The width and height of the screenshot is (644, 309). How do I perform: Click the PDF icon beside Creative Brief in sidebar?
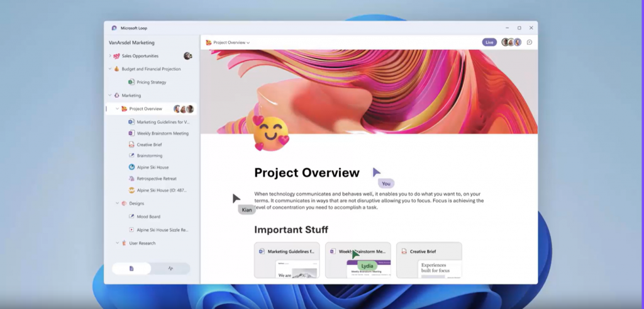(131, 145)
